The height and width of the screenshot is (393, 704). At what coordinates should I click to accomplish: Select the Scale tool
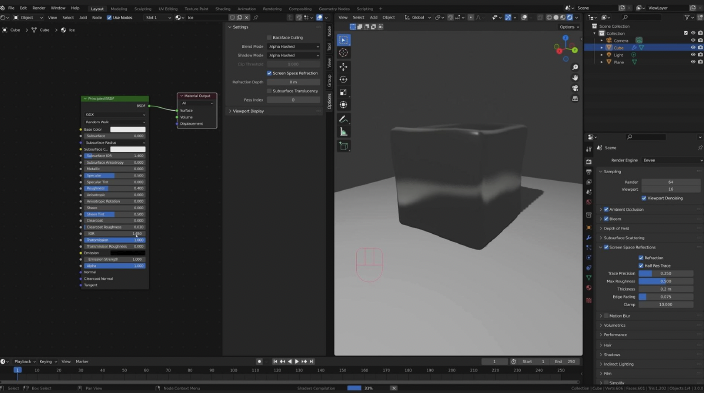click(343, 92)
